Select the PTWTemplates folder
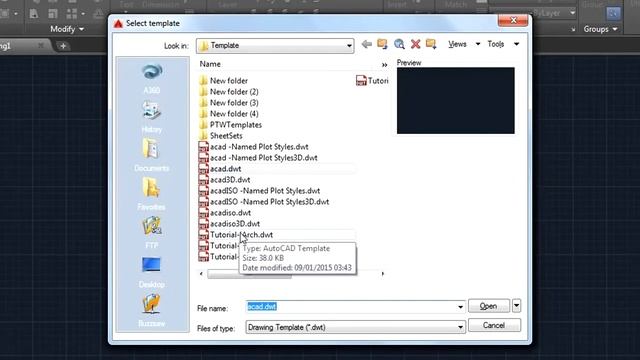The image size is (640, 360). pyautogui.click(x=230, y=125)
